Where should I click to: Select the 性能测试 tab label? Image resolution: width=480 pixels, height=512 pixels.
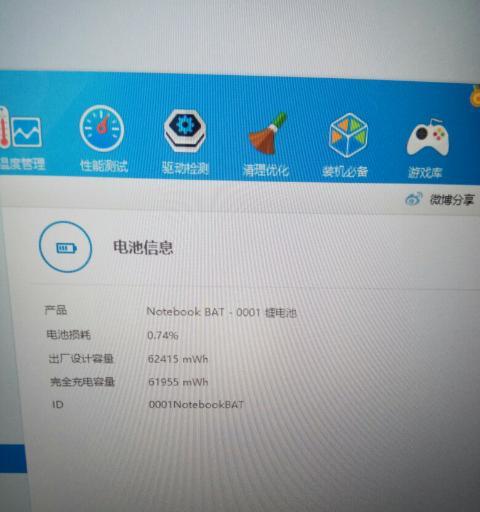(x=104, y=166)
